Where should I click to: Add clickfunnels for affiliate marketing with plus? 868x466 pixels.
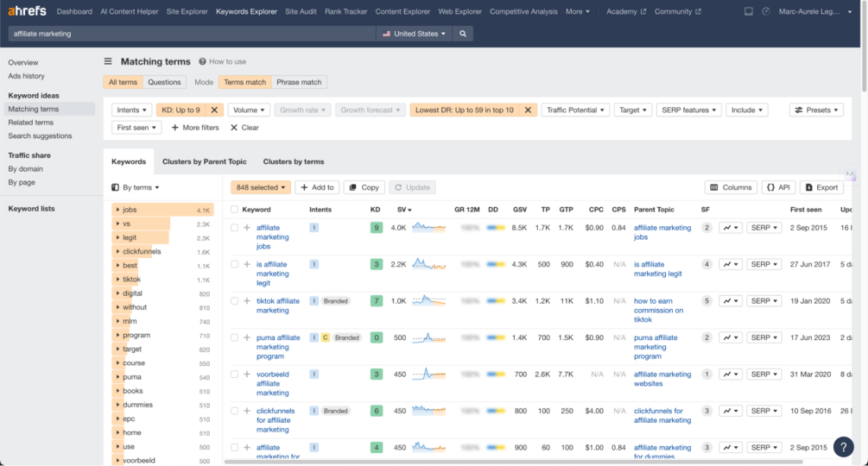click(247, 412)
